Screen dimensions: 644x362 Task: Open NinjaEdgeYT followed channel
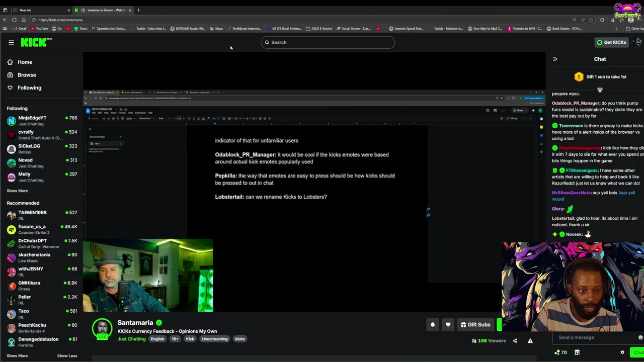(42, 121)
